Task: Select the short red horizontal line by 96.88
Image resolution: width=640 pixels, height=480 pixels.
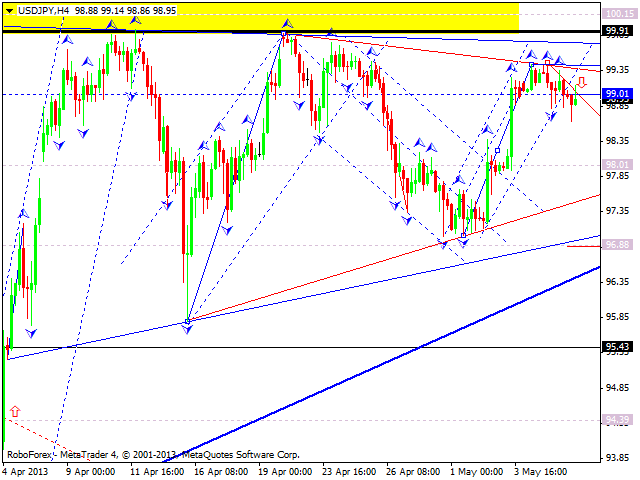Action: pos(584,247)
